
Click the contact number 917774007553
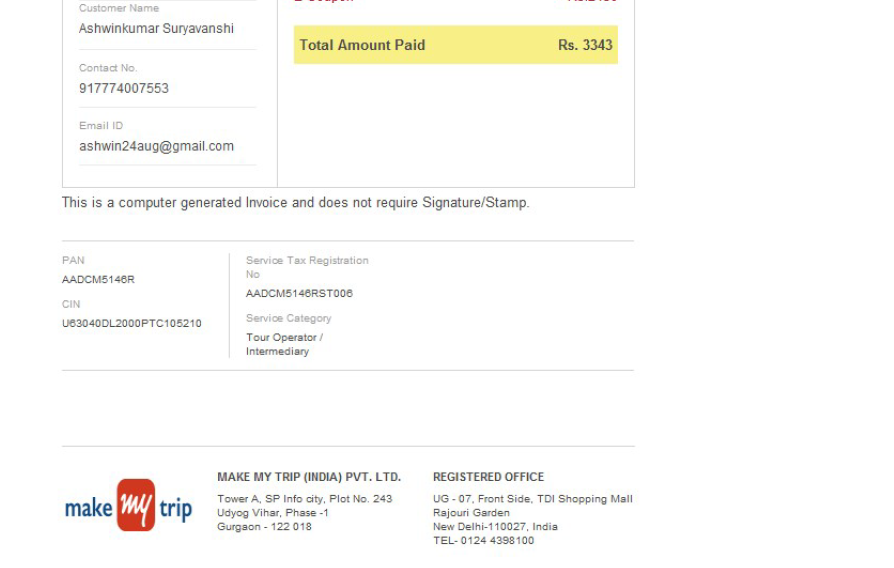124,88
